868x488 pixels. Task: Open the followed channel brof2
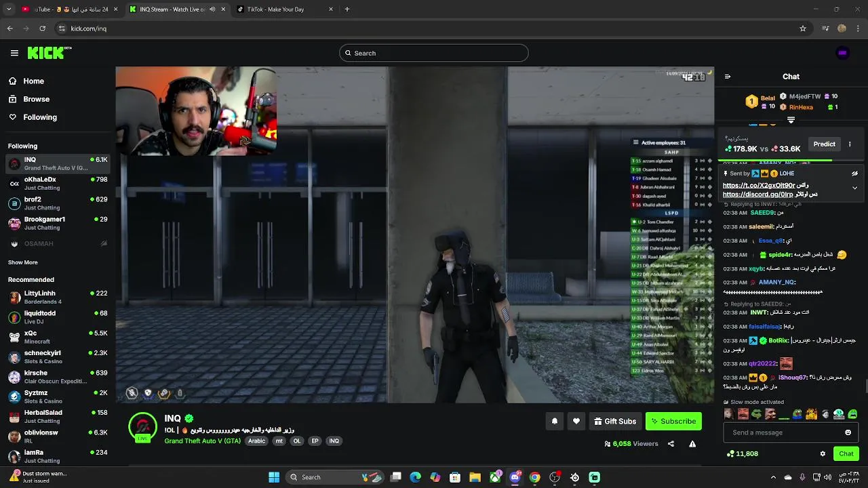click(58, 203)
